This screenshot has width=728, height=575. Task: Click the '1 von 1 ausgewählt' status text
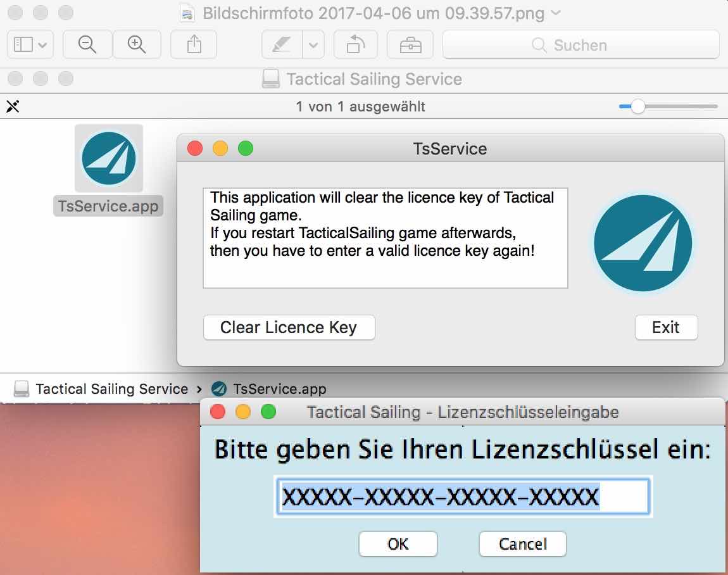point(361,106)
